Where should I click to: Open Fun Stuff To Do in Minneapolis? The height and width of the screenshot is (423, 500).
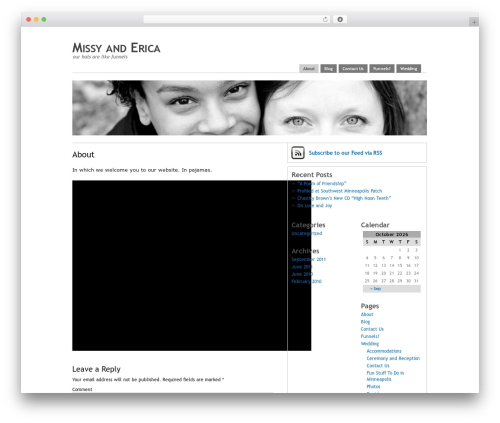385,376
